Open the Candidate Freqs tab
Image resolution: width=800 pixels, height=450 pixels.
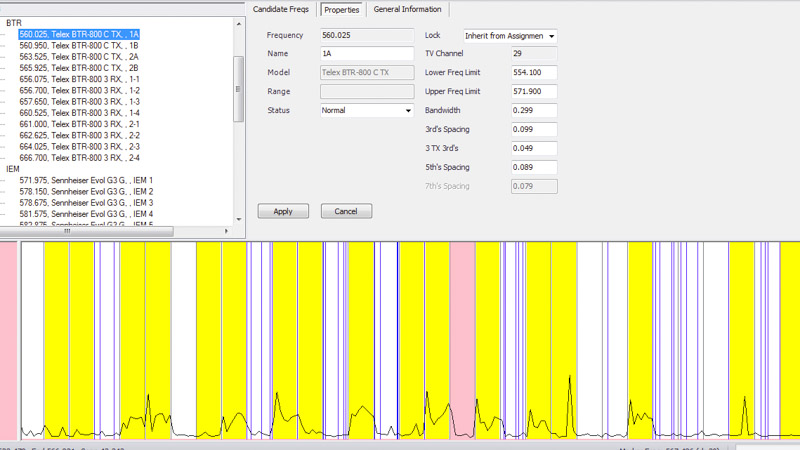283,10
